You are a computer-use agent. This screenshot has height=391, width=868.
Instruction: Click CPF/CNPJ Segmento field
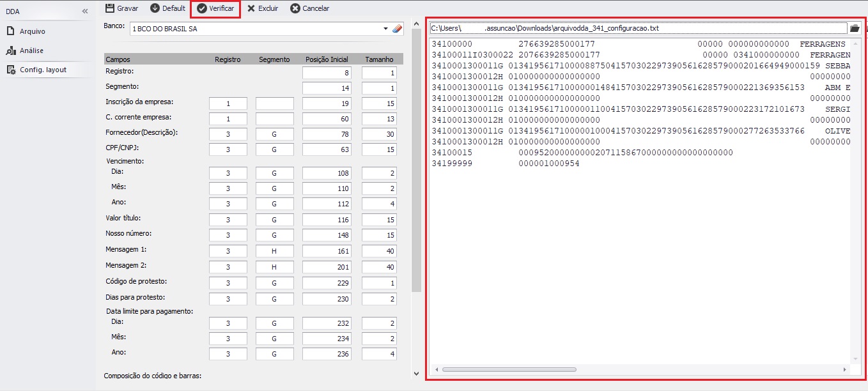tap(274, 149)
